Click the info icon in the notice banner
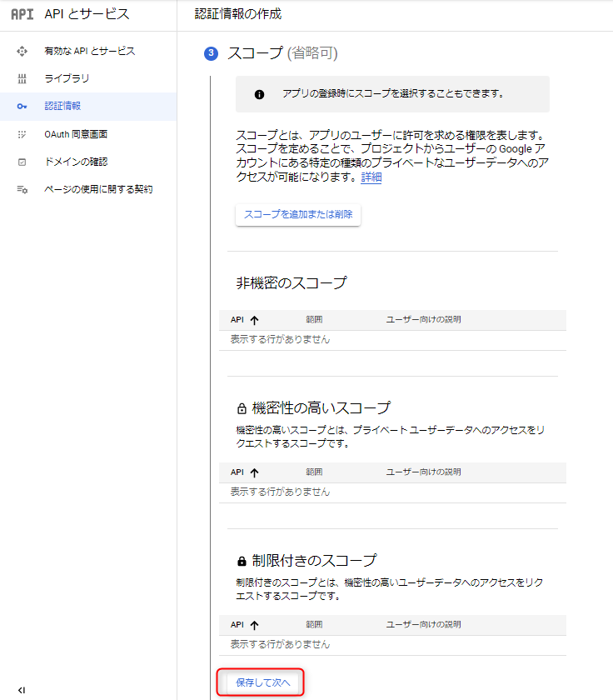This screenshot has height=700, width=613. coord(259,94)
